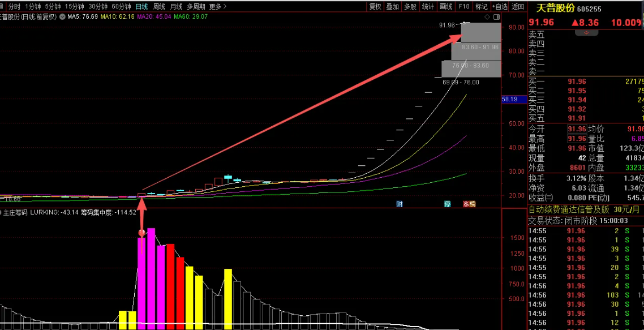Add the stock via +自选 button
The image size is (644, 330).
pyautogui.click(x=500, y=7)
